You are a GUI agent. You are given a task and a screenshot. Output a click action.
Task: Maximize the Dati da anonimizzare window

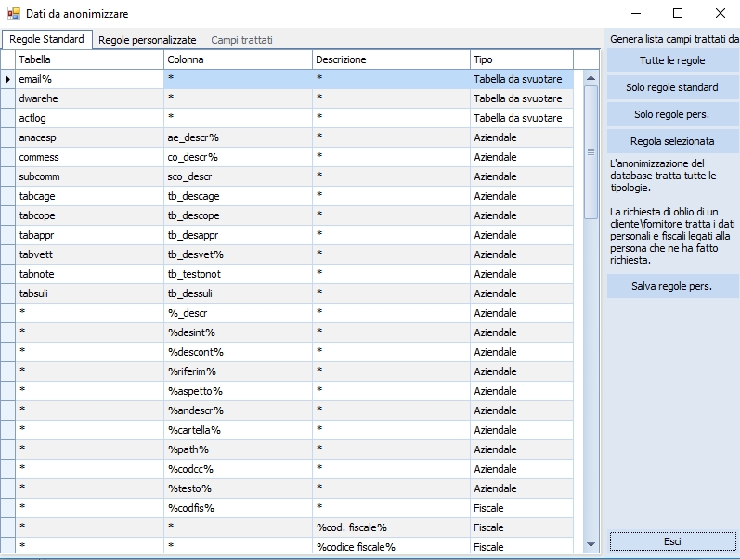pyautogui.click(x=678, y=14)
